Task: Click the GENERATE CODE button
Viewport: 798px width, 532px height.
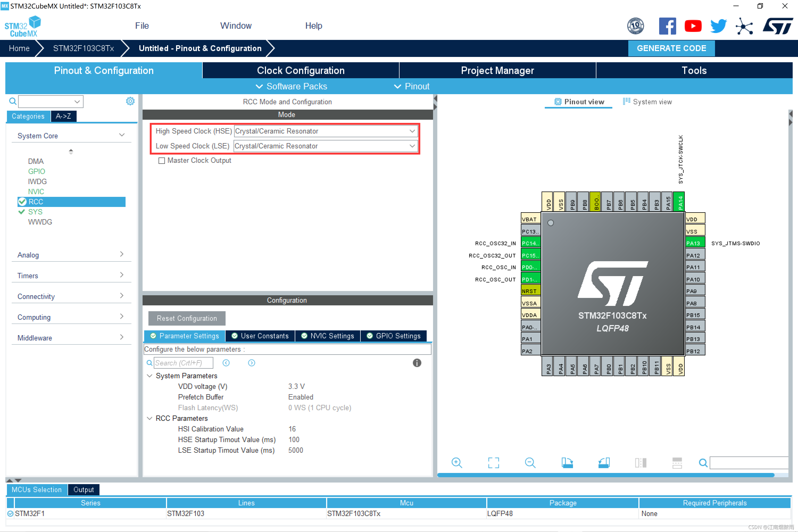Action: click(x=671, y=48)
